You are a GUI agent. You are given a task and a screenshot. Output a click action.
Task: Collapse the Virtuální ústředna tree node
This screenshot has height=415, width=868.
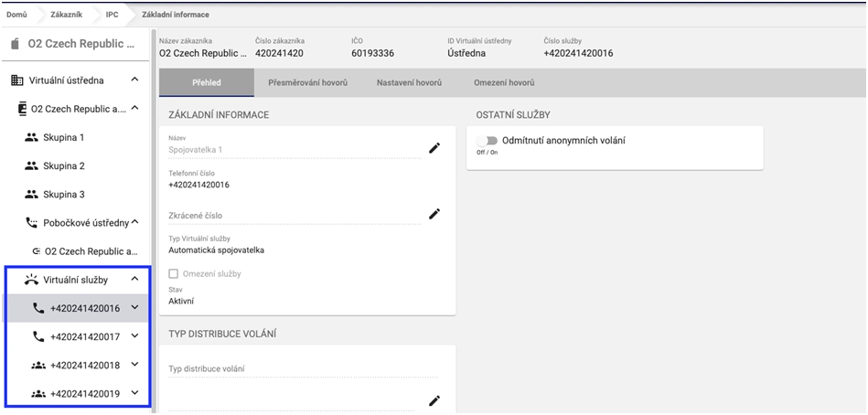[x=134, y=80]
